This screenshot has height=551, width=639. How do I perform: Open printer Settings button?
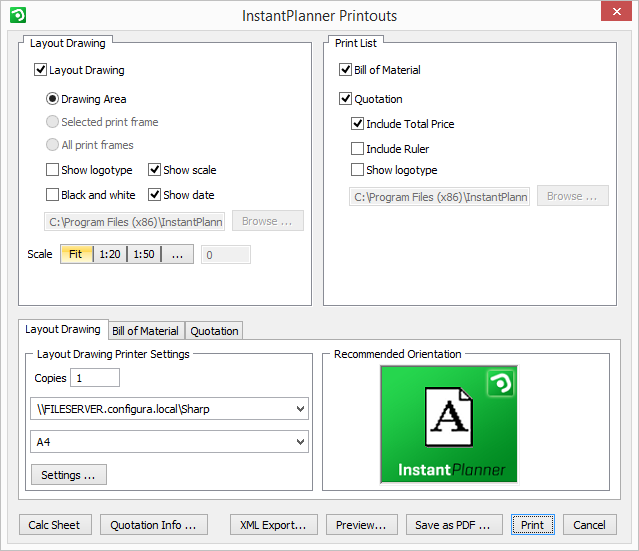point(69,475)
